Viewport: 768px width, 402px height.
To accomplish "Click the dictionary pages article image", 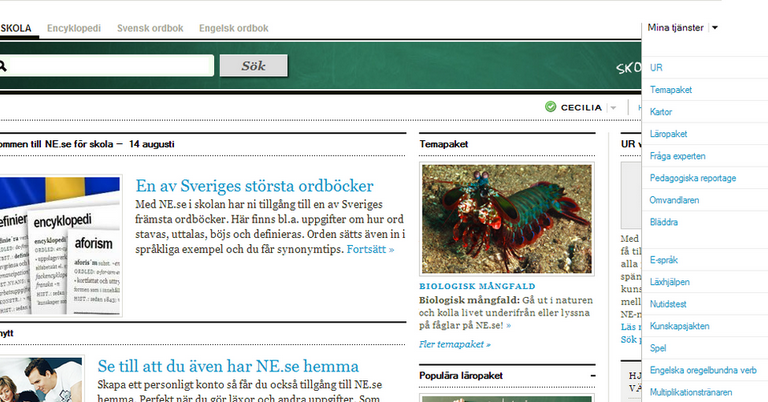I will [60, 245].
